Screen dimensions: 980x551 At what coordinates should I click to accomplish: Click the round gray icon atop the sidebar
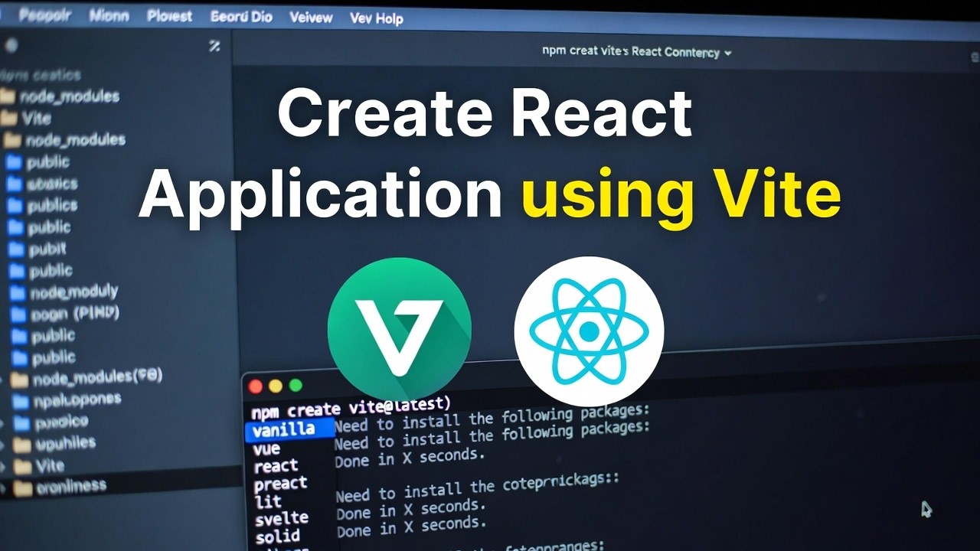11,45
